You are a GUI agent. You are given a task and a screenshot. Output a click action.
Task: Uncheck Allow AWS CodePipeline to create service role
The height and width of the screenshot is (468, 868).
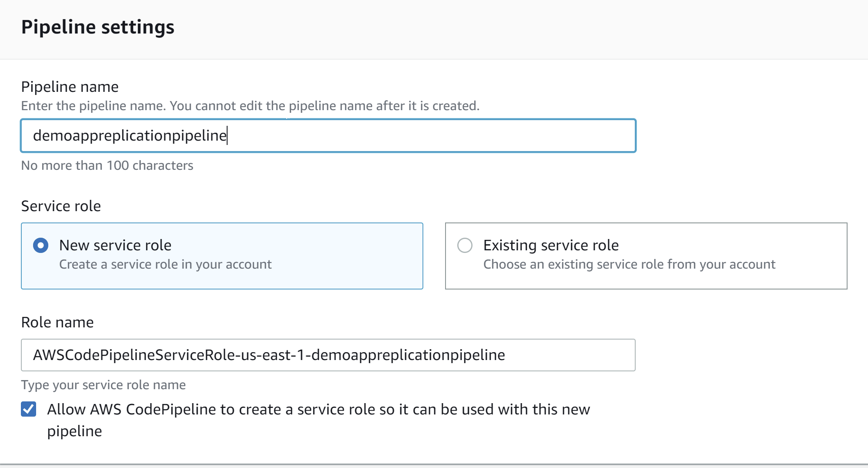point(29,409)
